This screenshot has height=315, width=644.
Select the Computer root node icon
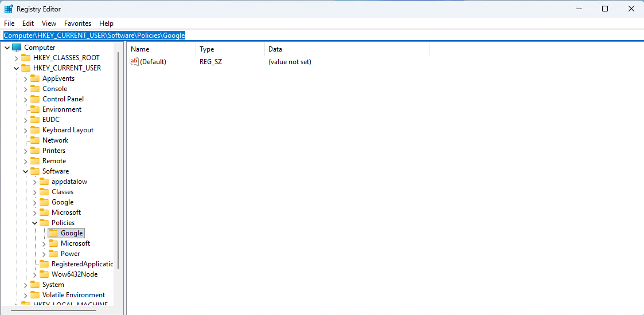click(17, 48)
